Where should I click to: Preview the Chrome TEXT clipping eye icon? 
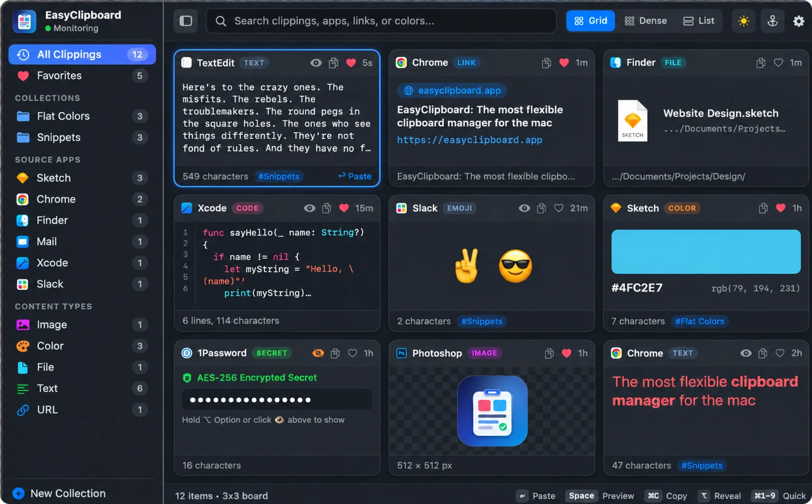click(x=746, y=353)
